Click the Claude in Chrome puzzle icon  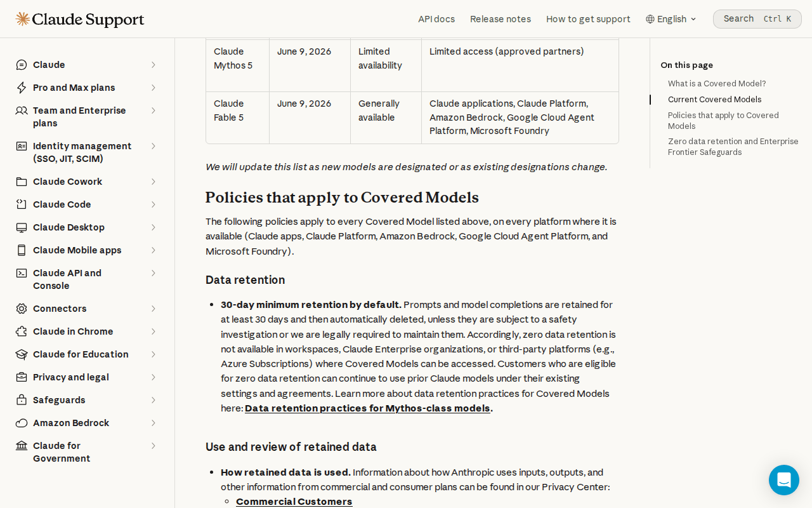coord(22,331)
